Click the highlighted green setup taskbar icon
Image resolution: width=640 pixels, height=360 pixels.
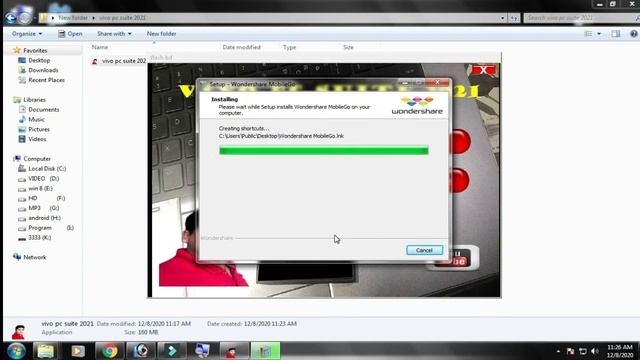pyautogui.click(x=265, y=351)
